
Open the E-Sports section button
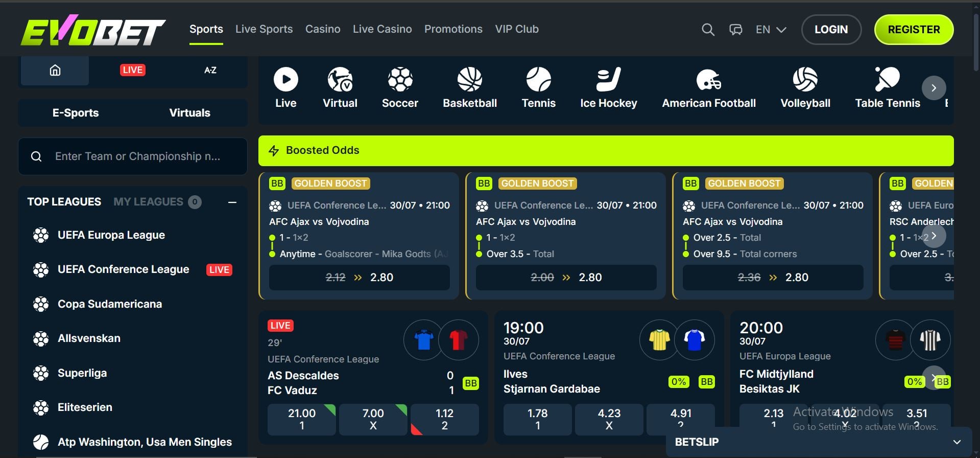[76, 113]
